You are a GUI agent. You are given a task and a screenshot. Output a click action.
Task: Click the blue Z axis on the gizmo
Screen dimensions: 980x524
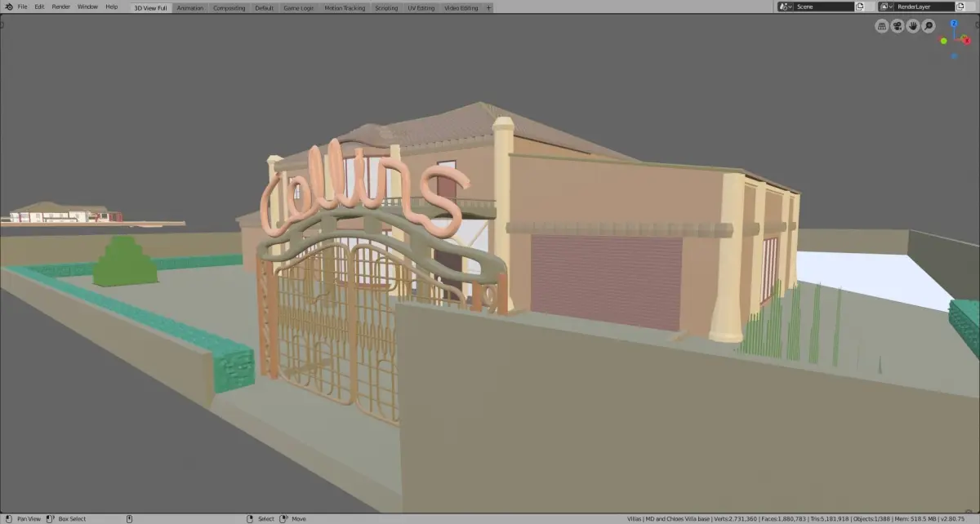(x=955, y=24)
